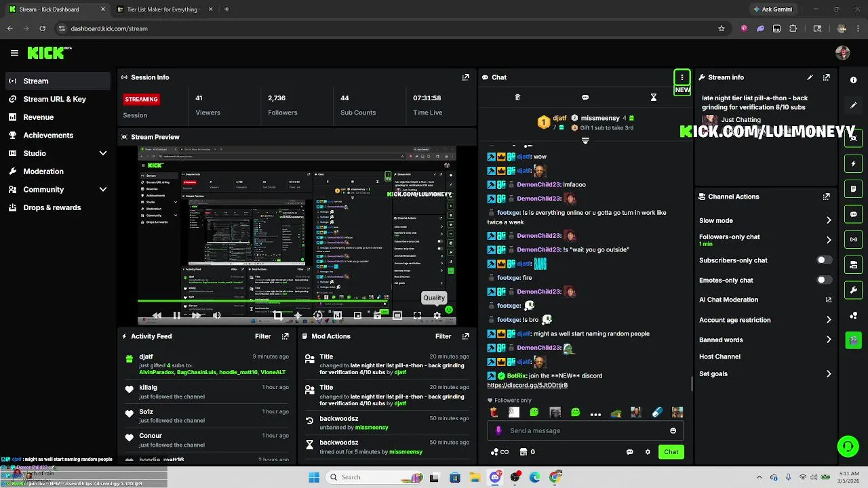This screenshot has height=488, width=868.
Task: Pop out the Session Info panel
Action: point(465,77)
